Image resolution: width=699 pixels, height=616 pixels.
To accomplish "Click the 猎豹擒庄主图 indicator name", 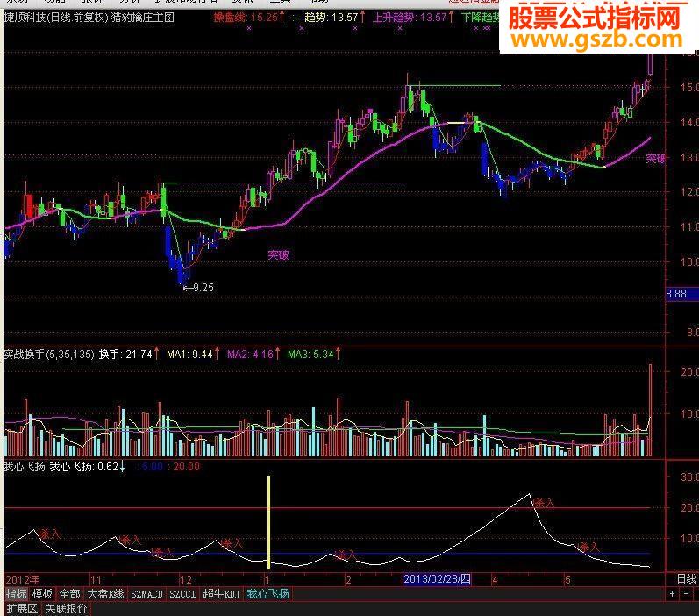I will coord(143,18).
